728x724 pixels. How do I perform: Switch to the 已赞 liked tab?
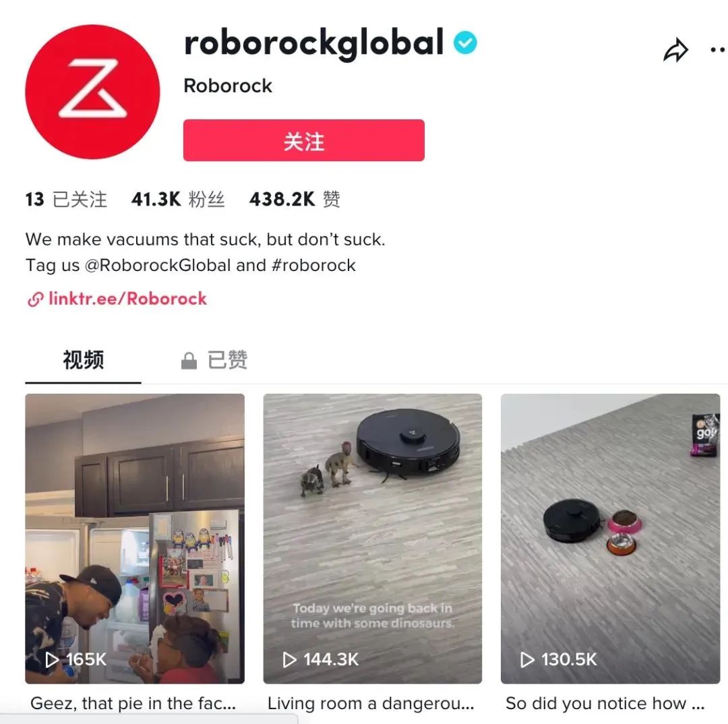tap(214, 360)
